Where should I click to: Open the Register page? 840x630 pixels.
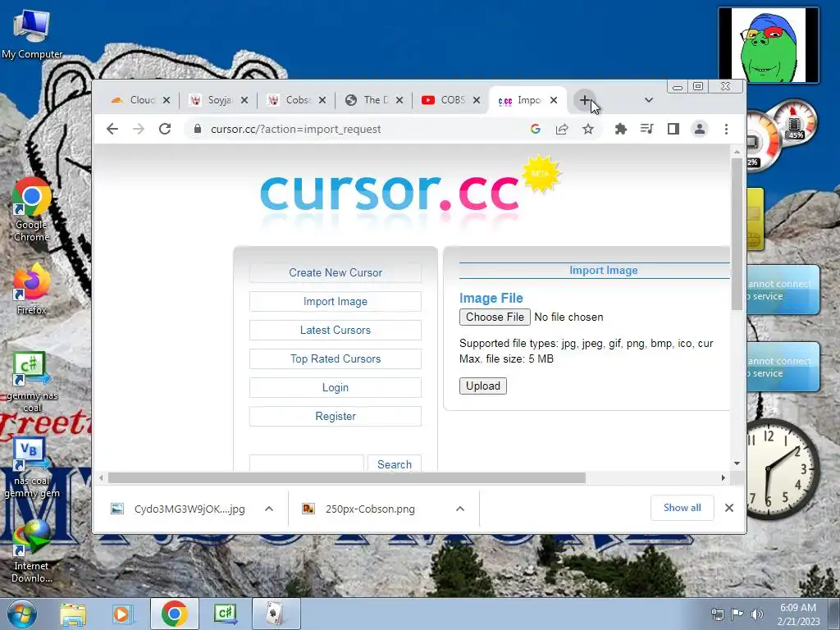point(336,416)
